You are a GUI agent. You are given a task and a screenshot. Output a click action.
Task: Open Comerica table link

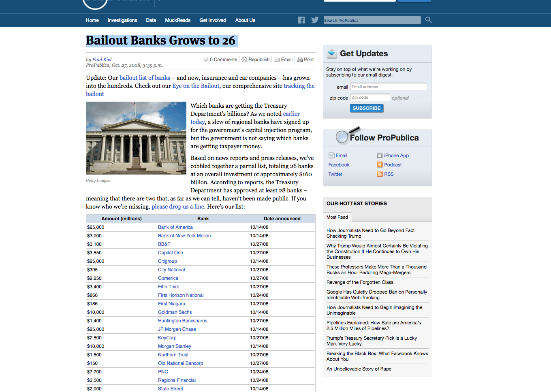pos(168,278)
